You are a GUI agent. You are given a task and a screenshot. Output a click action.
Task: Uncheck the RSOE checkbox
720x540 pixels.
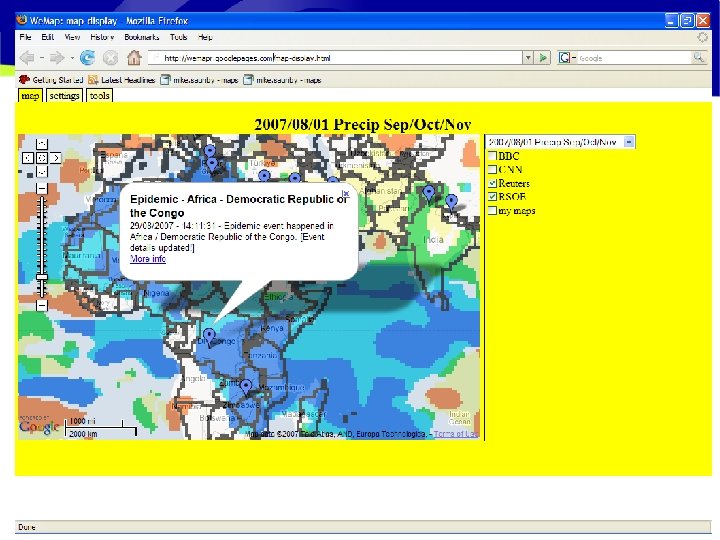pos(492,197)
